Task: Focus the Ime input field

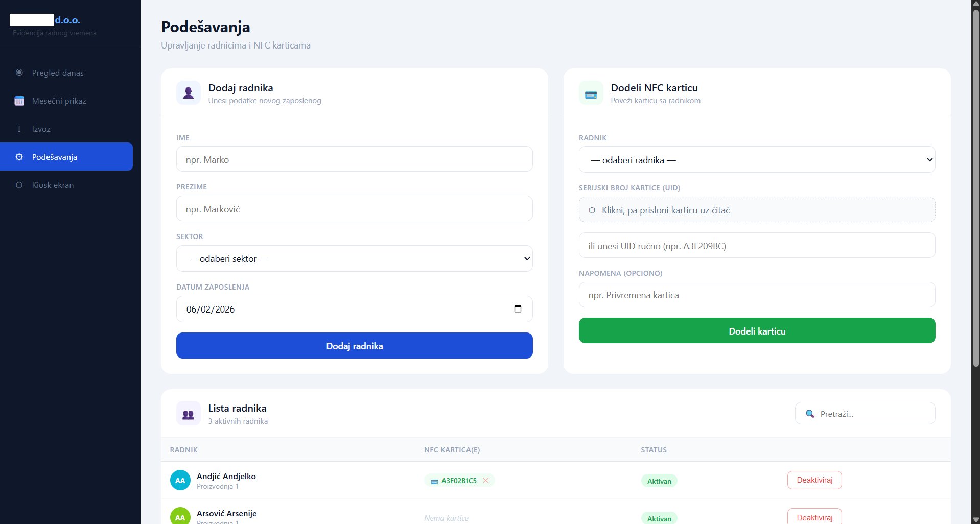Action: tap(355, 159)
